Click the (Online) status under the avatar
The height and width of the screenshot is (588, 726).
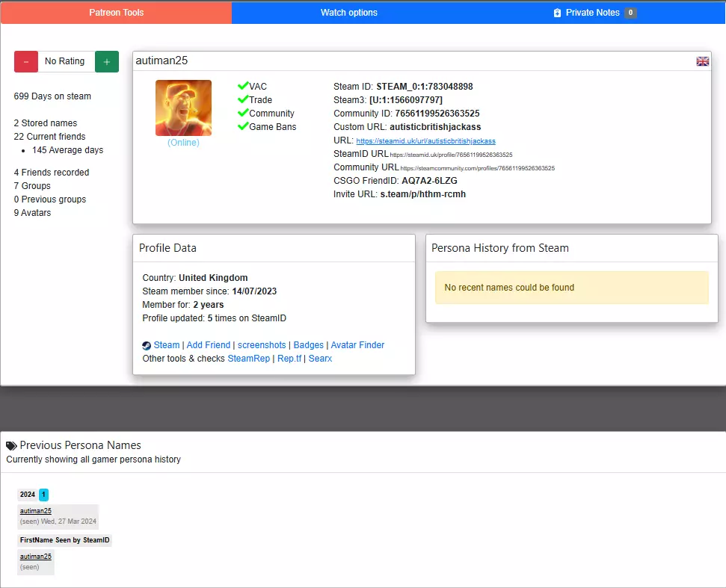point(183,143)
